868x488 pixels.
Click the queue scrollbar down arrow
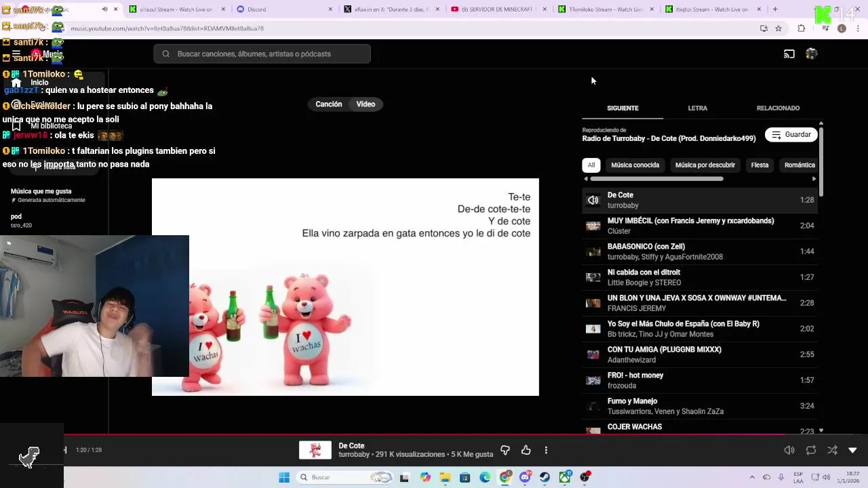(x=821, y=430)
